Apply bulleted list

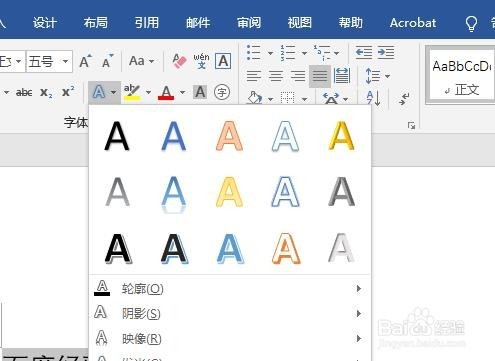click(x=253, y=53)
